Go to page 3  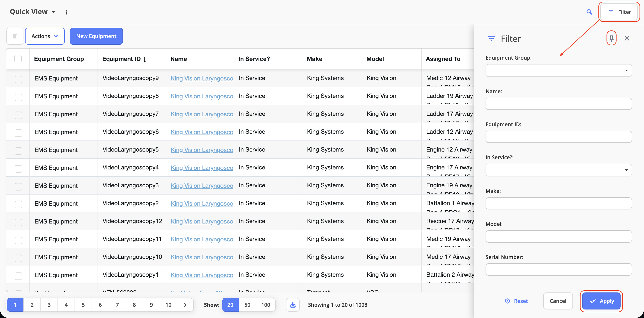(x=49, y=305)
